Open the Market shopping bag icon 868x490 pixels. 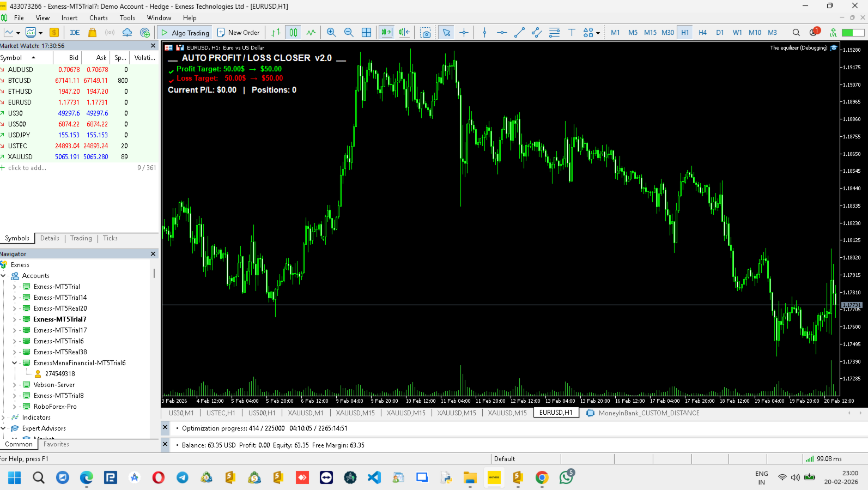tap(92, 33)
